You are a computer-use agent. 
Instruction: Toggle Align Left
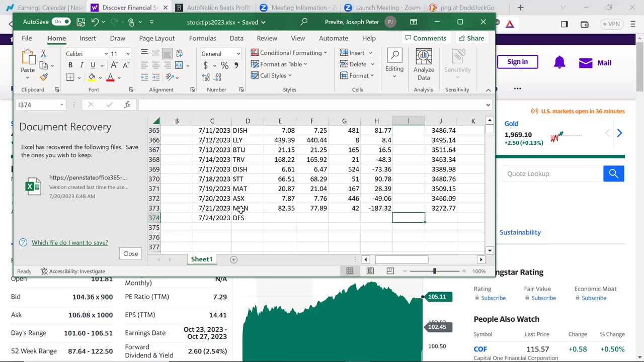coord(144,65)
